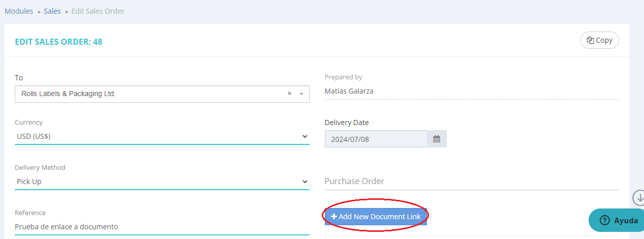Click the question mark icon on Ayuda
Viewport: 644px width, 239px height.
pyautogui.click(x=604, y=220)
